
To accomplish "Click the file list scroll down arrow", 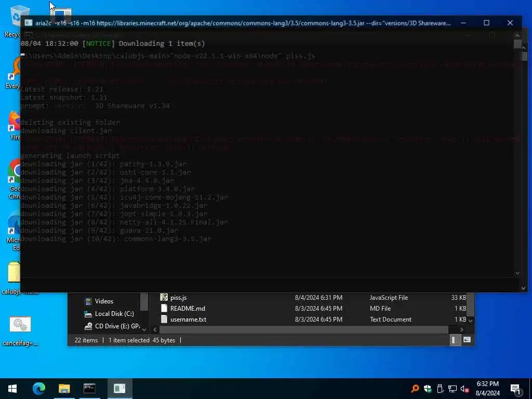I will [470, 320].
